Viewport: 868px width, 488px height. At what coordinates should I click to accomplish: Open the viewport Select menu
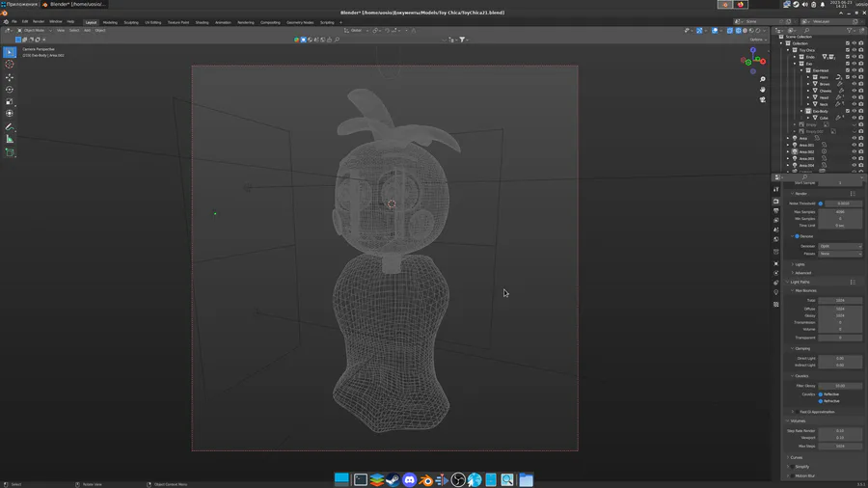[74, 31]
